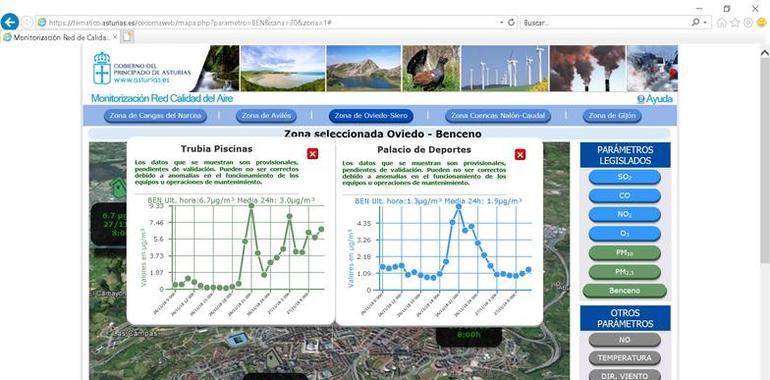
Task: Select Zona Cuencas Nalón-Caudal
Action: 498,116
